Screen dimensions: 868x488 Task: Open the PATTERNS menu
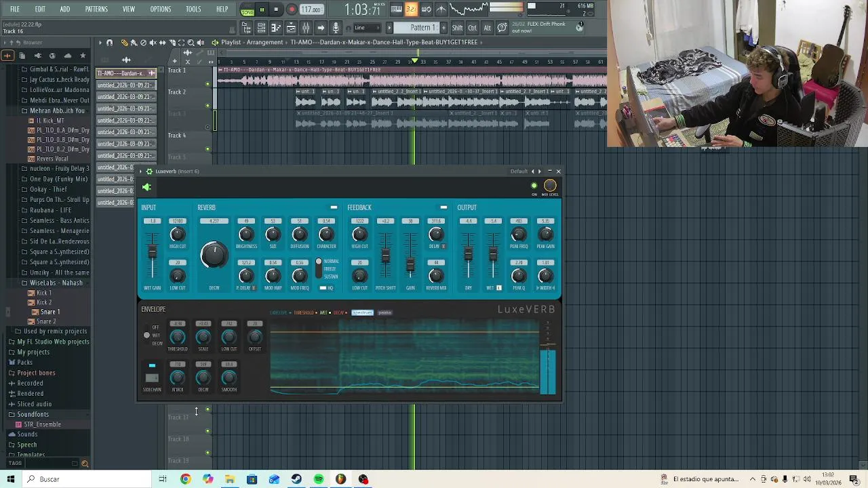pyautogui.click(x=96, y=9)
